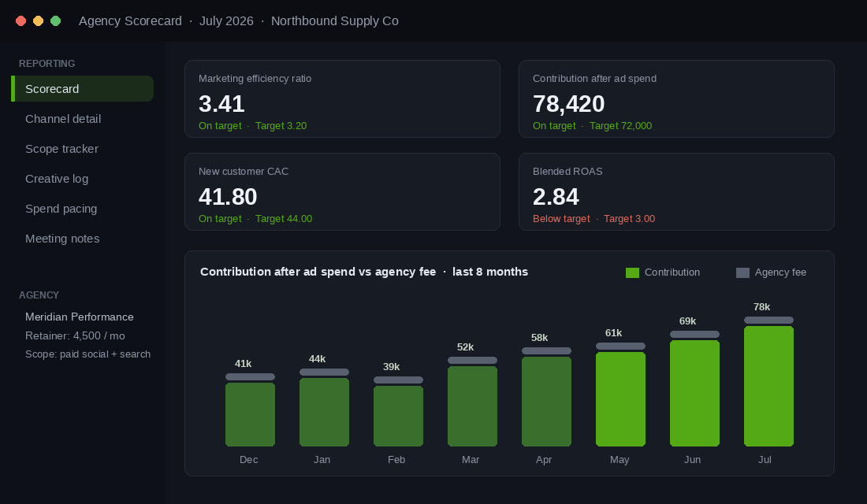Screen dimensions: 867x504
Task: Click the May contribution bar
Action: (x=620, y=399)
